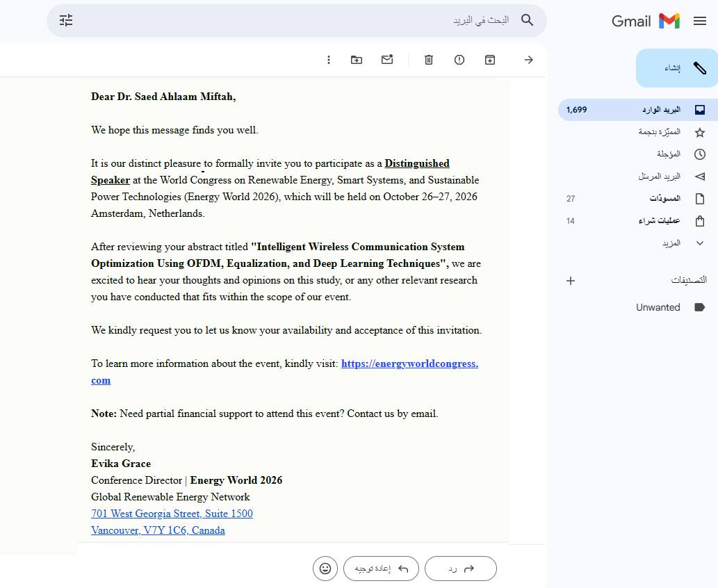Open search filter options icon
This screenshot has height=588, width=718.
pos(66,20)
